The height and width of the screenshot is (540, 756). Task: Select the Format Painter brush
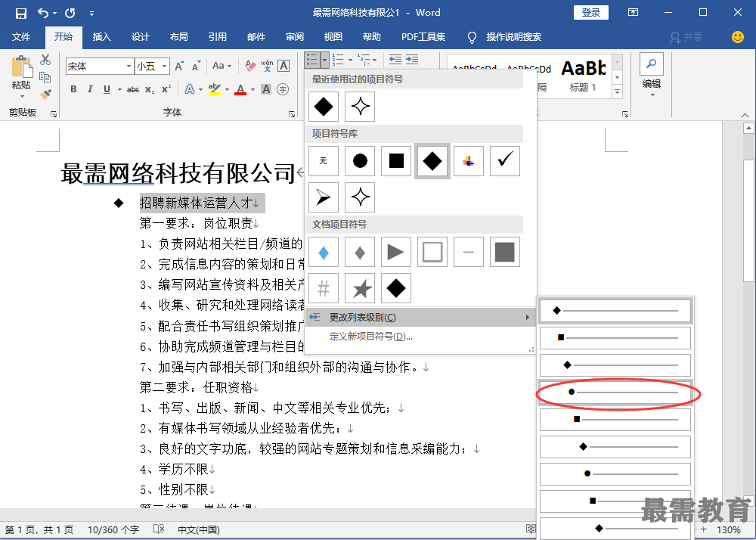[x=45, y=94]
